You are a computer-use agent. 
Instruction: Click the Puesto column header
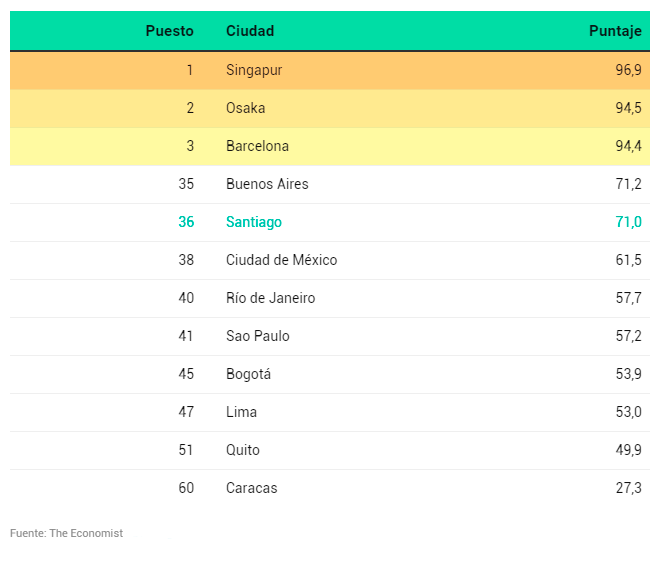pos(169,31)
